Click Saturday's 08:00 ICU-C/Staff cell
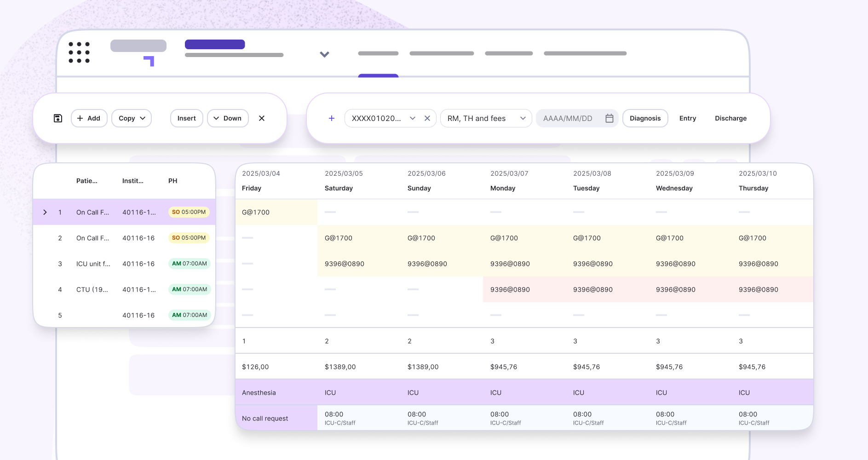The height and width of the screenshot is (460, 868). coord(359,418)
